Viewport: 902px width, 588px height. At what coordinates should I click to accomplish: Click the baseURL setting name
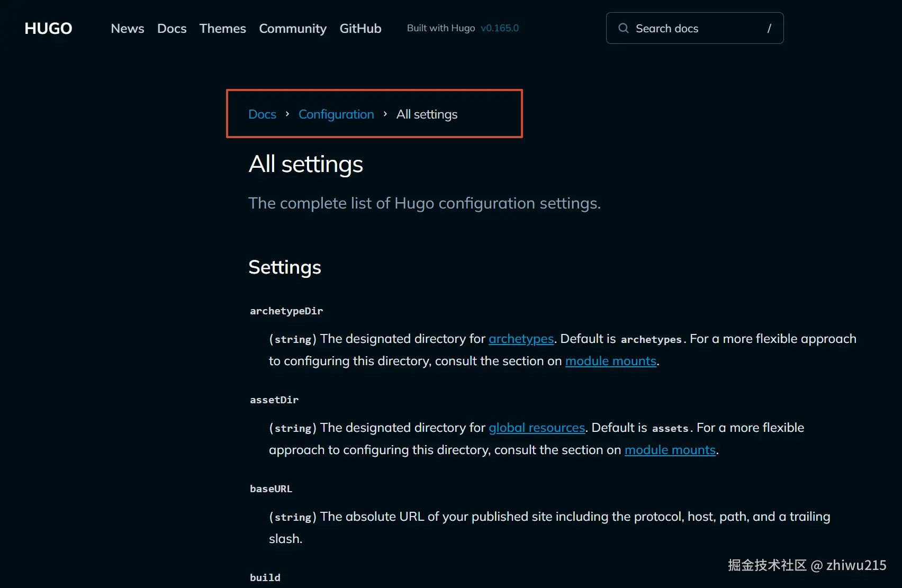(271, 489)
